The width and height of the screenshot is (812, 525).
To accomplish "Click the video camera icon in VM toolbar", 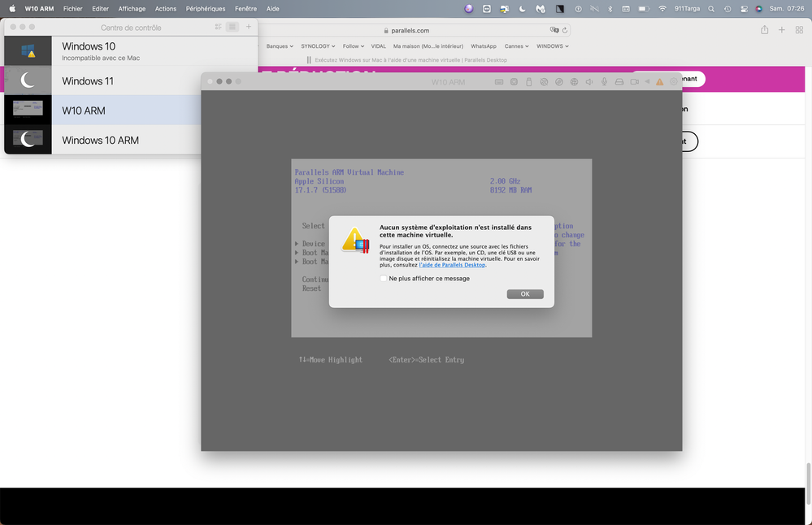I will [x=634, y=81].
